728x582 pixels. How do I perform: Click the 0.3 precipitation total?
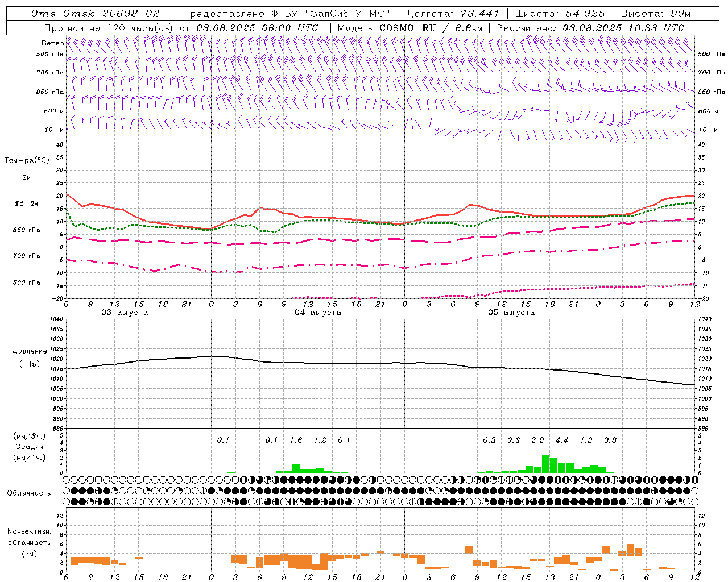coord(489,440)
